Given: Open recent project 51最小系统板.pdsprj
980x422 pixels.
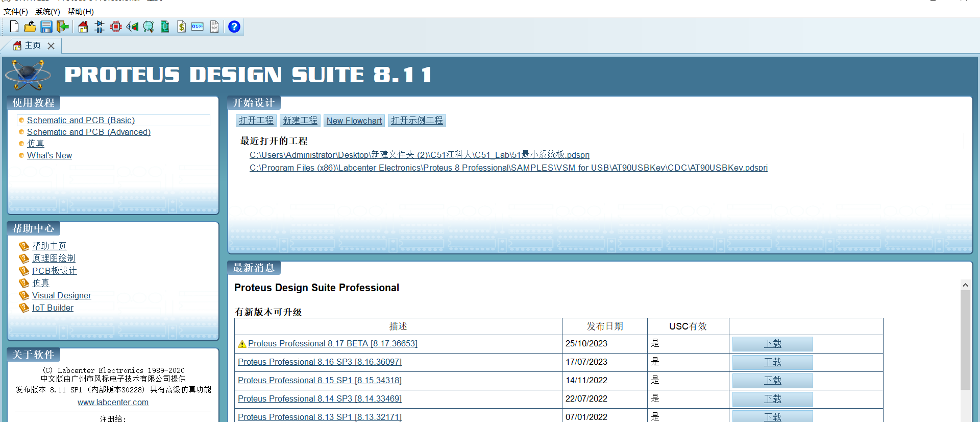Looking at the screenshot, I should coord(420,155).
